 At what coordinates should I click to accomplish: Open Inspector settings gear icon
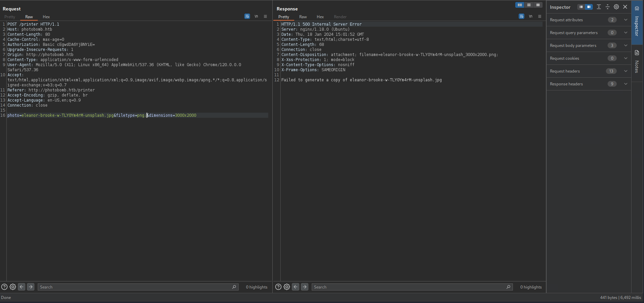[x=616, y=7]
